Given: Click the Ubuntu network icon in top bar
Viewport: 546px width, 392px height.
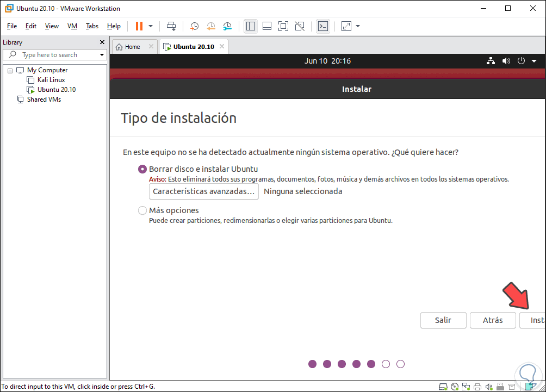Looking at the screenshot, I should [491, 61].
